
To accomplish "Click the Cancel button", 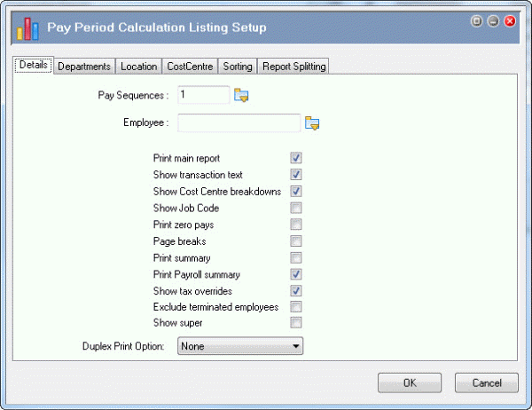I will 487,382.
